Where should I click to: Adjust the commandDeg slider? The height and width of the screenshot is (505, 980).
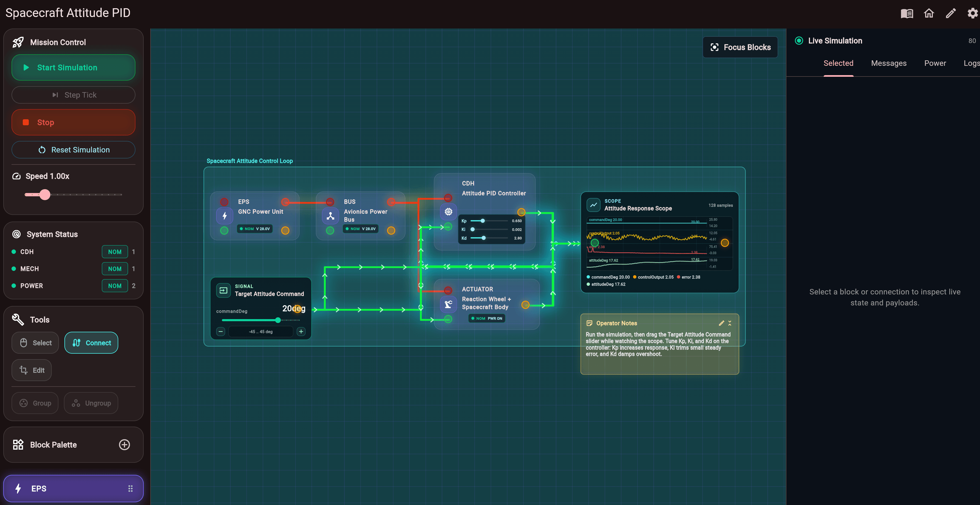[260, 320]
